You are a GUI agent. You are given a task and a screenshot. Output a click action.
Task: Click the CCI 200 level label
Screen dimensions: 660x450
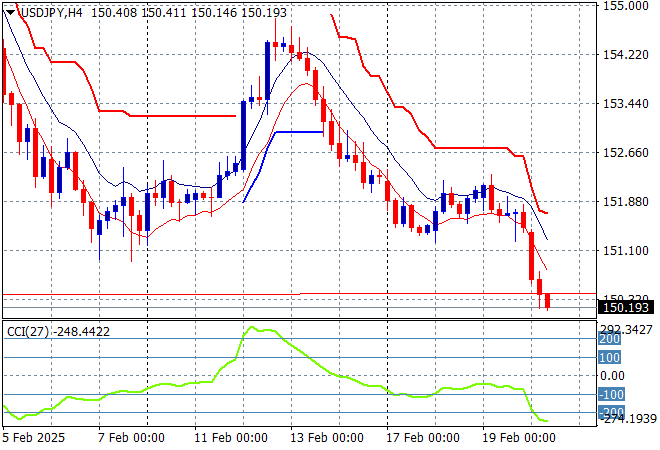(x=609, y=339)
